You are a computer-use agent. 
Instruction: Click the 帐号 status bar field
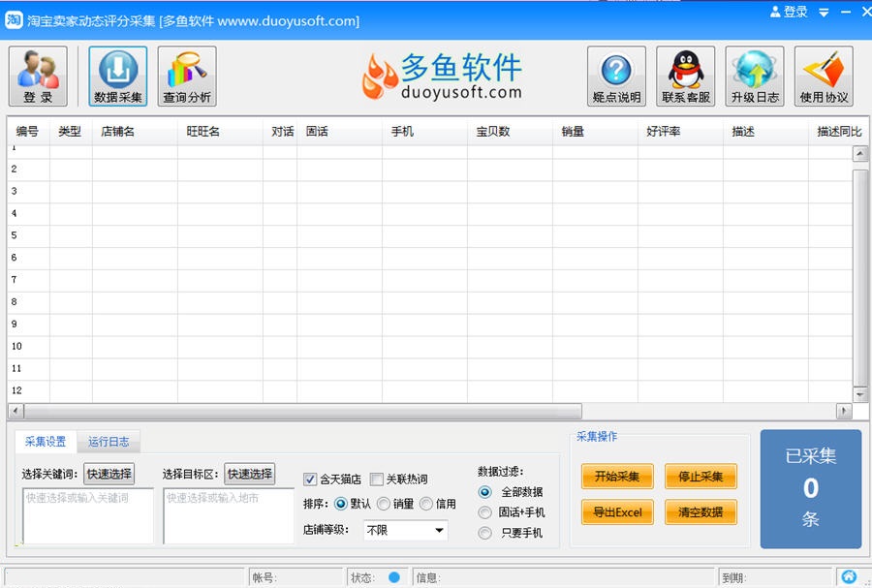pos(296,577)
